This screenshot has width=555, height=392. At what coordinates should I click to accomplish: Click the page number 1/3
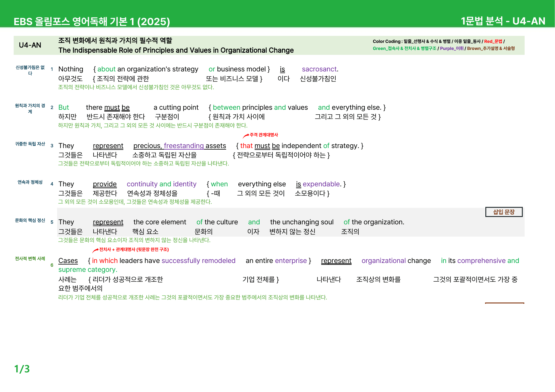pos(22,369)
